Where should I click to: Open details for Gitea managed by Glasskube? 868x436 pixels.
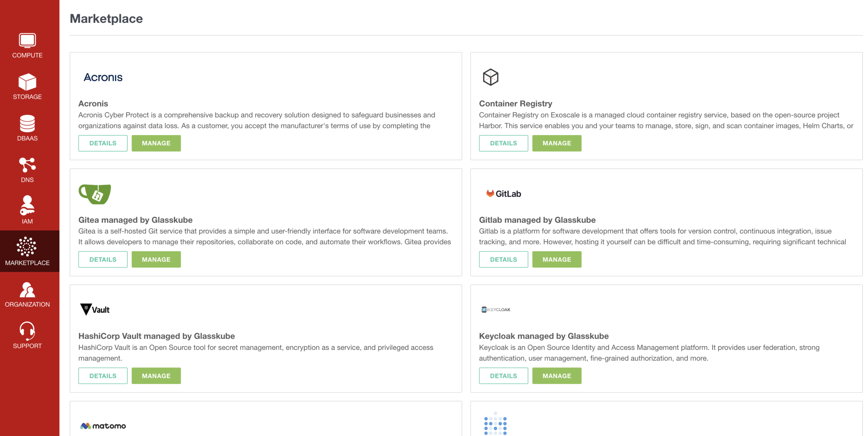point(103,259)
